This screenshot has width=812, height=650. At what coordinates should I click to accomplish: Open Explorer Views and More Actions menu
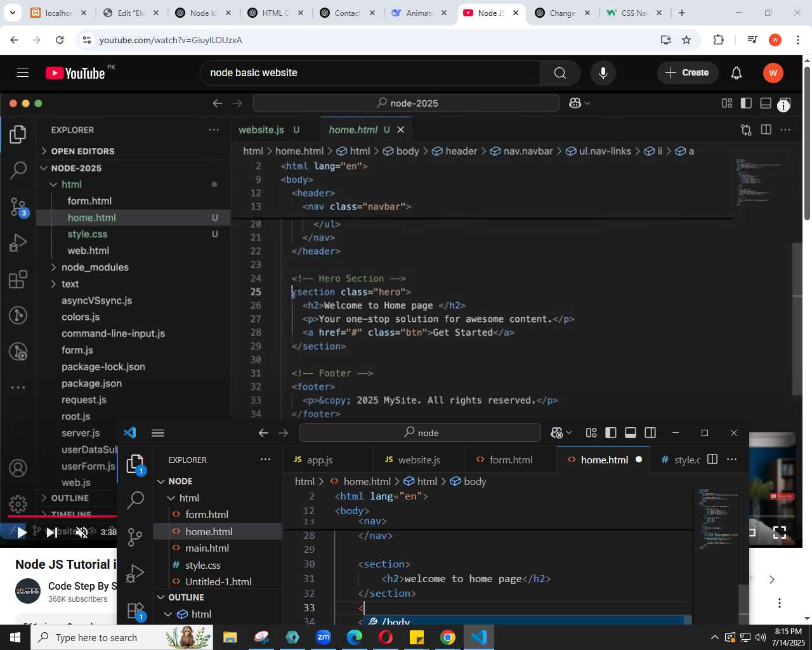[x=265, y=460]
